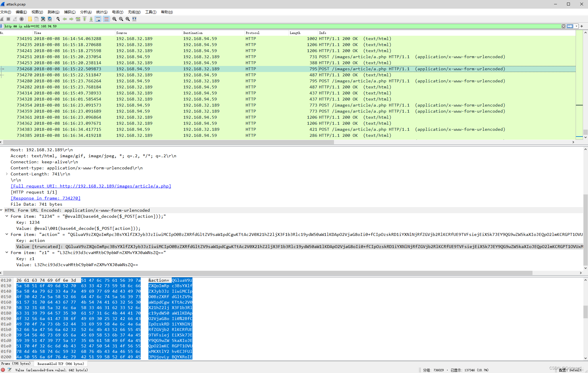
Task: Open the 统计(S) menu
Action: coord(102,12)
